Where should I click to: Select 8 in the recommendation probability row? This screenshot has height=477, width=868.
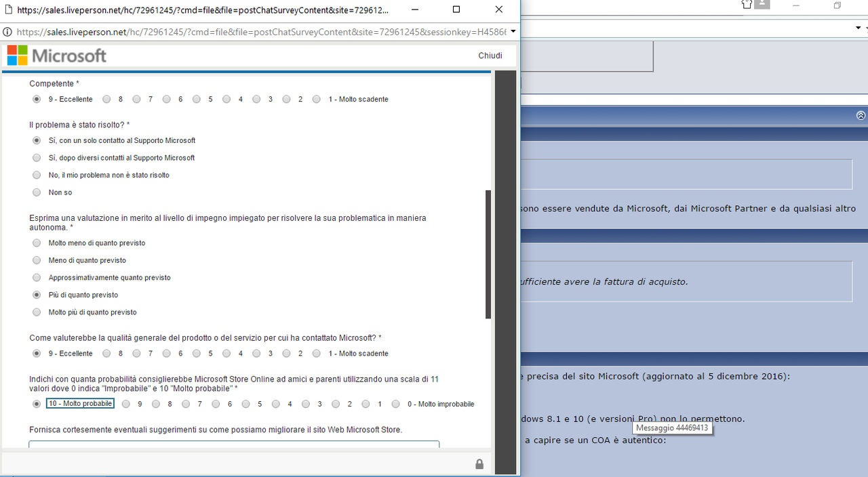click(156, 404)
